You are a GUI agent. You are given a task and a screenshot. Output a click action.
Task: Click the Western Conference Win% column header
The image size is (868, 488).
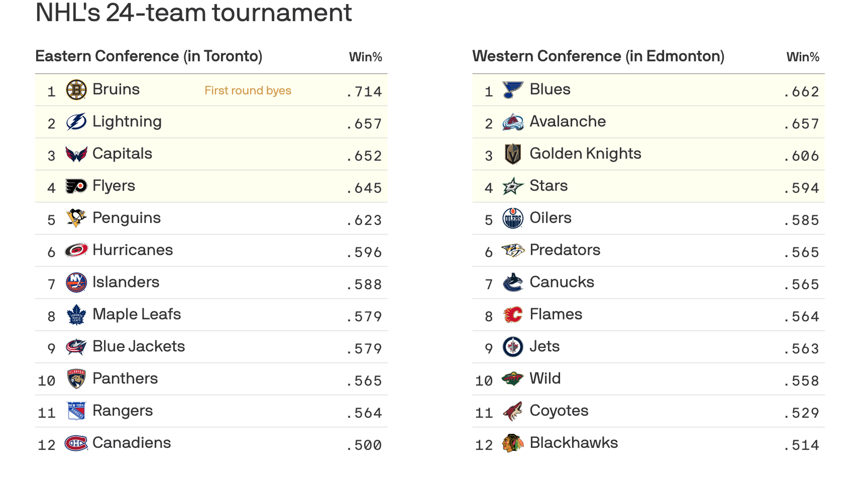pyautogui.click(x=803, y=57)
